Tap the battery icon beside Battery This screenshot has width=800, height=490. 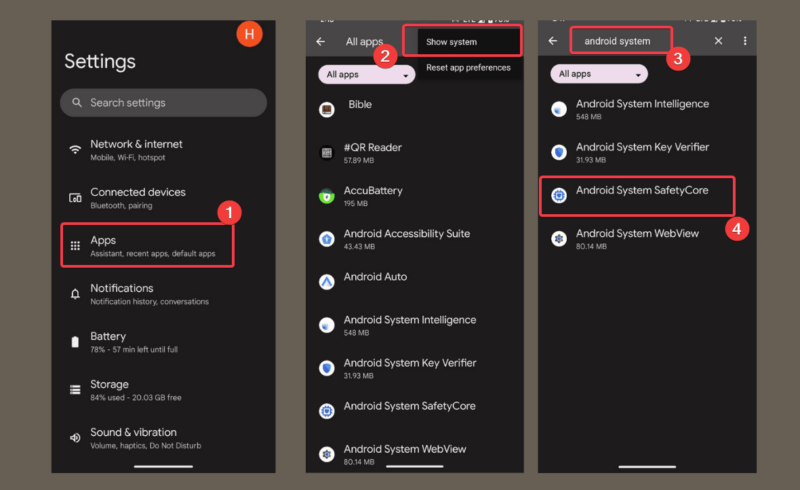click(75, 342)
